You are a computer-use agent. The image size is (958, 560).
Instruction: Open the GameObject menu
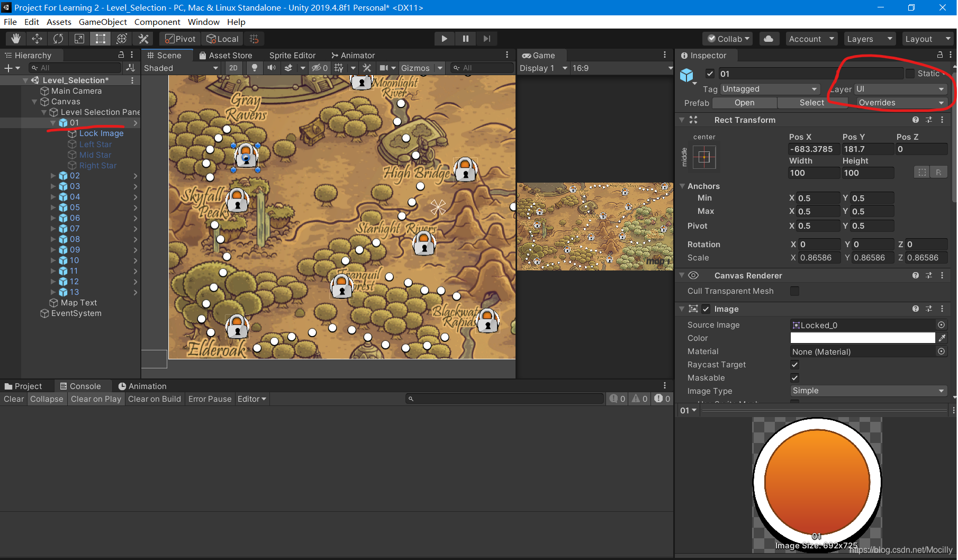pyautogui.click(x=103, y=22)
